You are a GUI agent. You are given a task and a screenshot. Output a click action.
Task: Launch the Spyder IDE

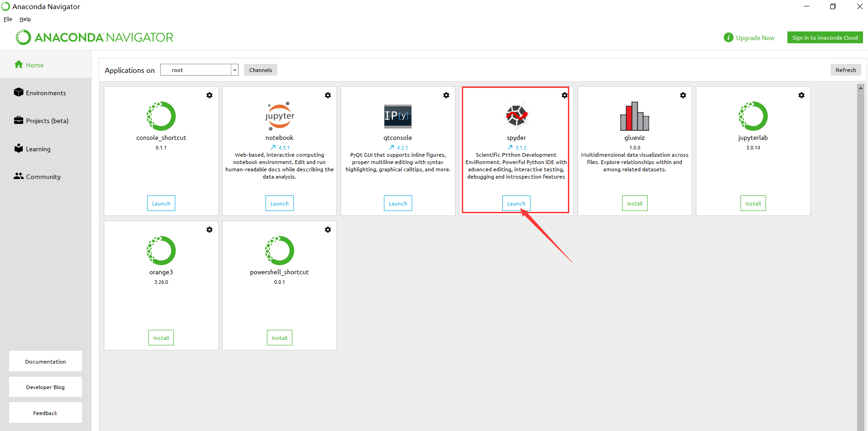516,203
